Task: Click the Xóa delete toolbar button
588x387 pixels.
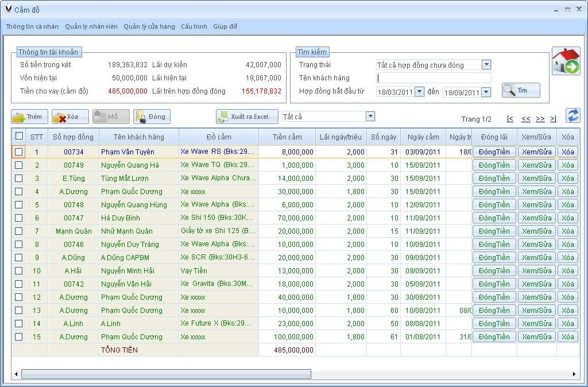Action: point(70,117)
